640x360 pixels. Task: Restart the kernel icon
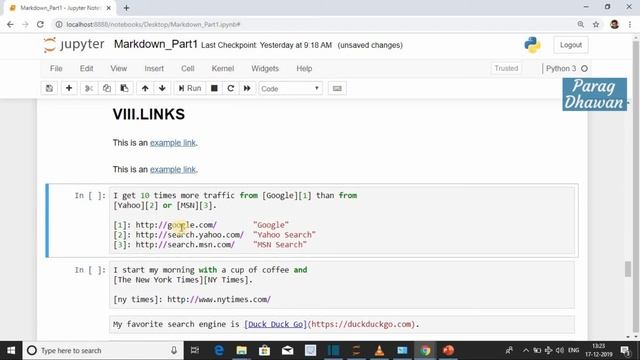pos(231,88)
